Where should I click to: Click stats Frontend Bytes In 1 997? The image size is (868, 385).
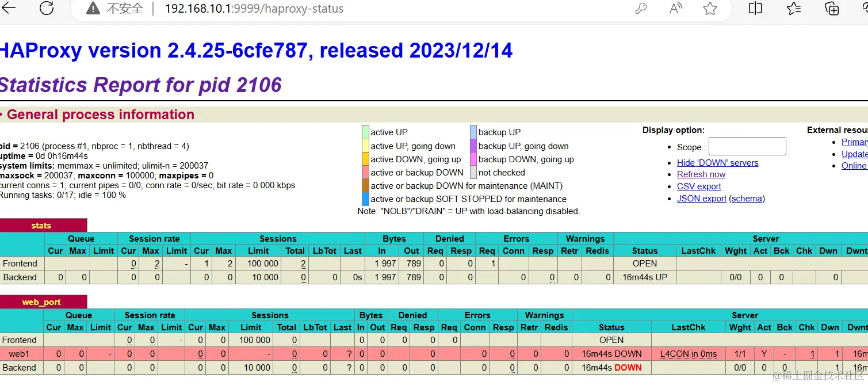click(385, 264)
